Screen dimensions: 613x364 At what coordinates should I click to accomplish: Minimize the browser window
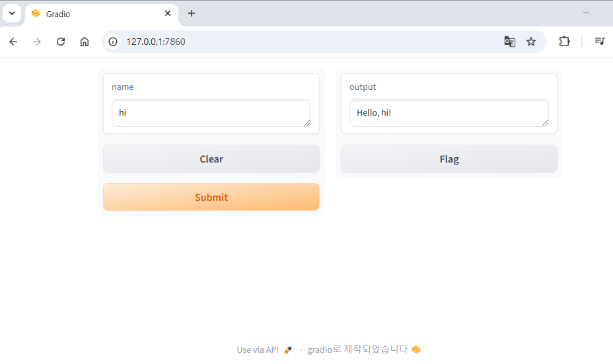tap(586, 13)
